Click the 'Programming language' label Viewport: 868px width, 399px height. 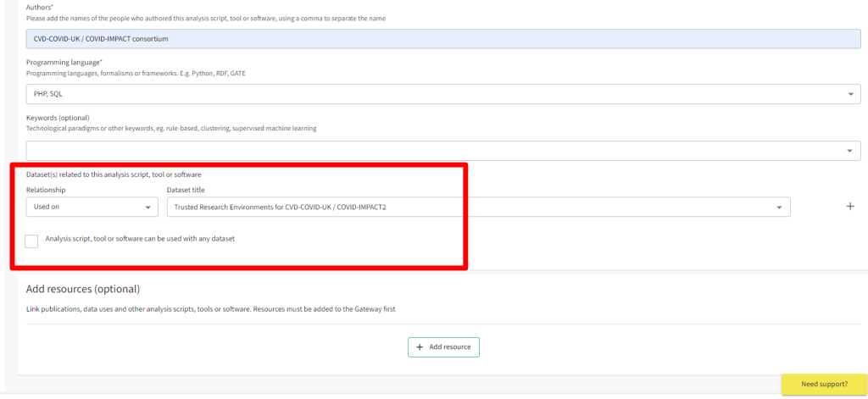(x=64, y=62)
